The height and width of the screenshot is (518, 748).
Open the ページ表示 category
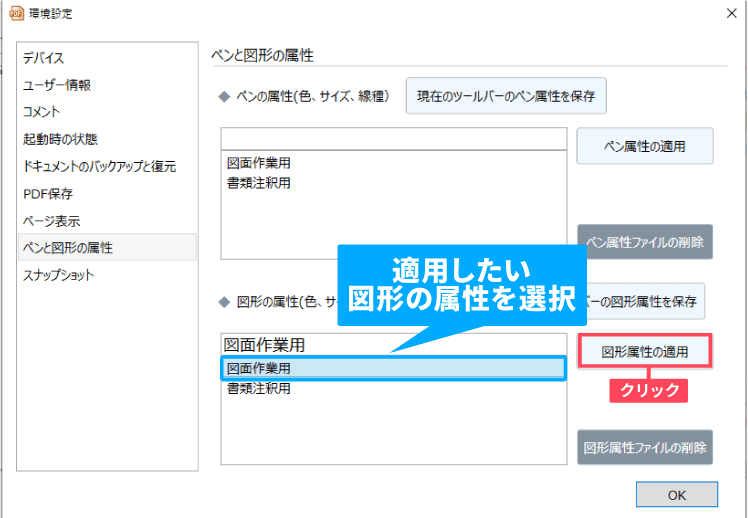click(x=51, y=220)
